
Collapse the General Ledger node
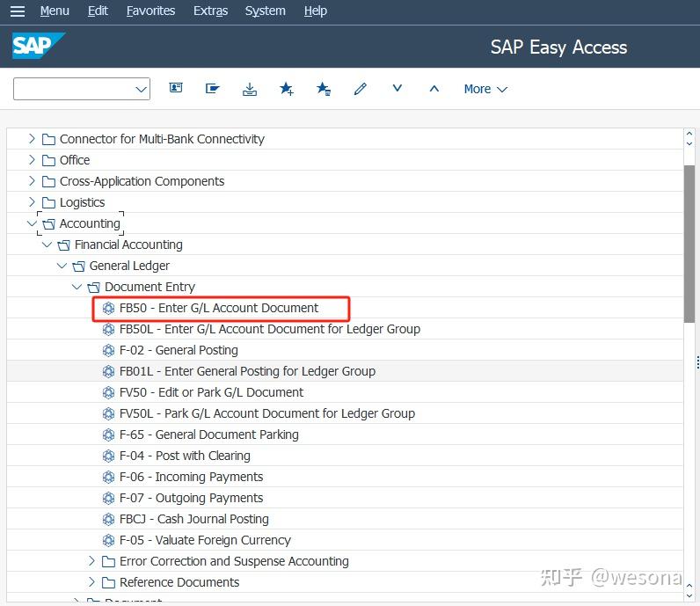pyautogui.click(x=62, y=266)
